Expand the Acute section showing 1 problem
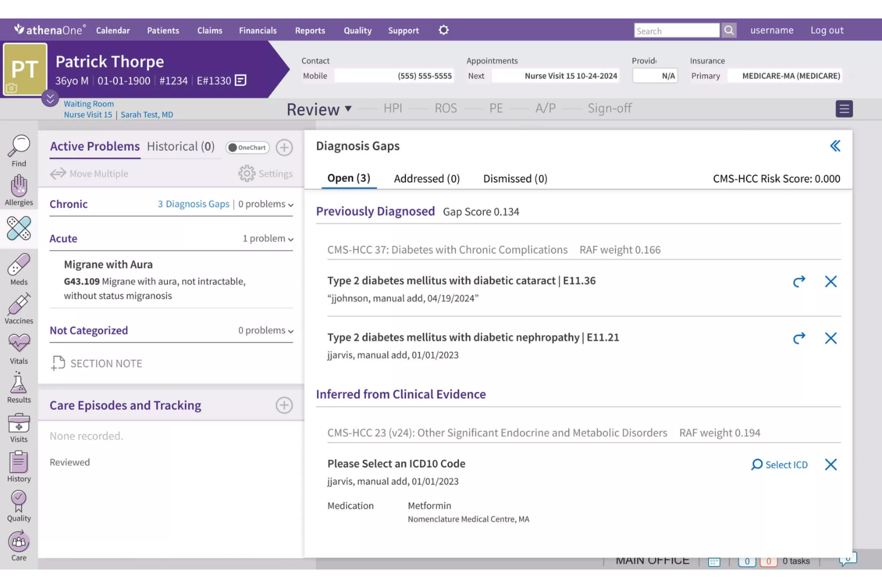882x588 pixels. coord(290,238)
